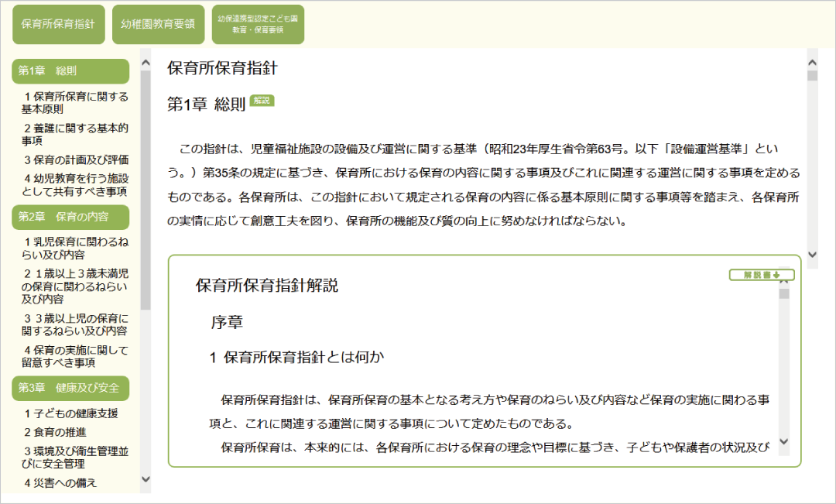Open 2 養護に関する基本的事項
This screenshot has height=504, width=836.
(x=75, y=135)
